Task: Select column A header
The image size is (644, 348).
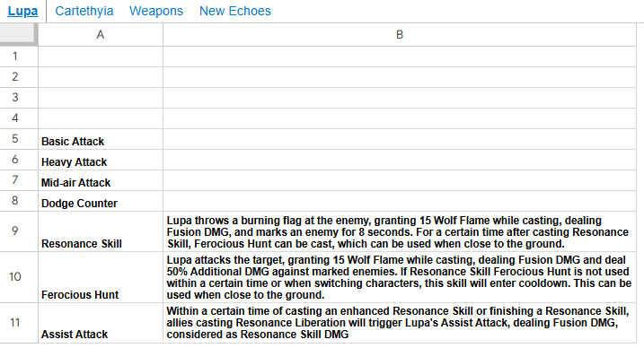Action: [101, 35]
